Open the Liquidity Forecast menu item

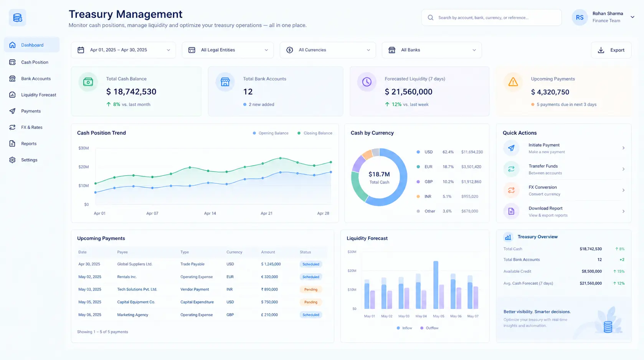32,95
